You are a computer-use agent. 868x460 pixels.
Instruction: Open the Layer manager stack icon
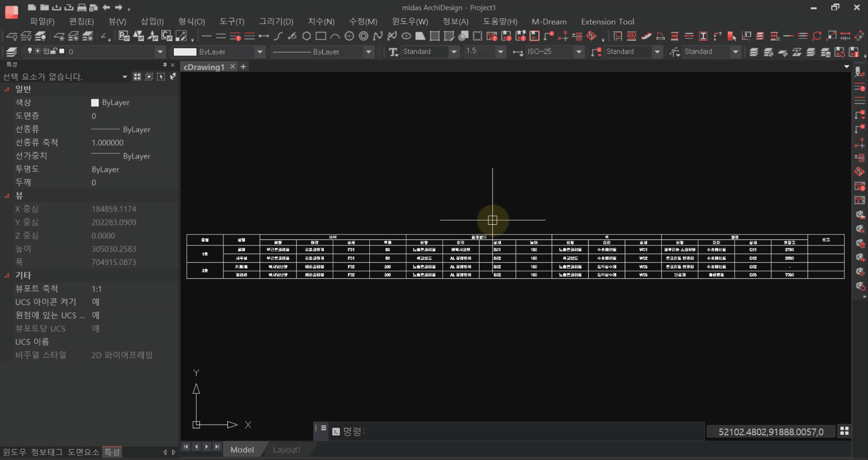[12, 52]
